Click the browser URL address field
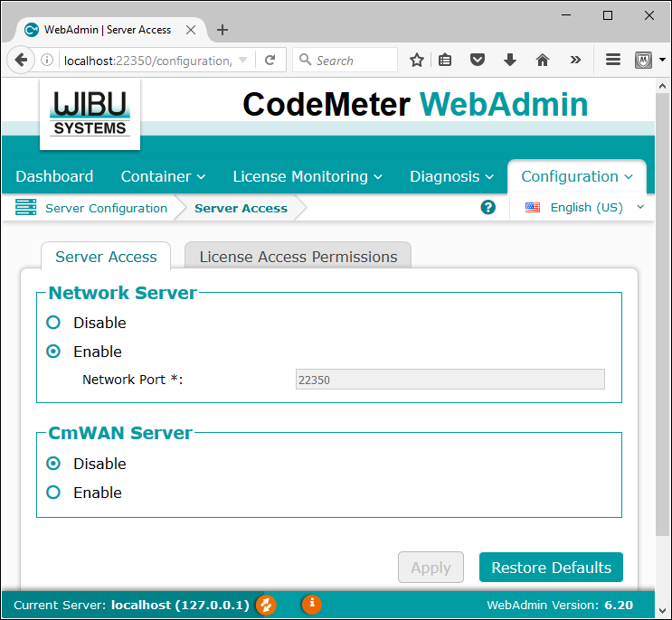Viewport: 672px width, 620px height. [x=147, y=61]
